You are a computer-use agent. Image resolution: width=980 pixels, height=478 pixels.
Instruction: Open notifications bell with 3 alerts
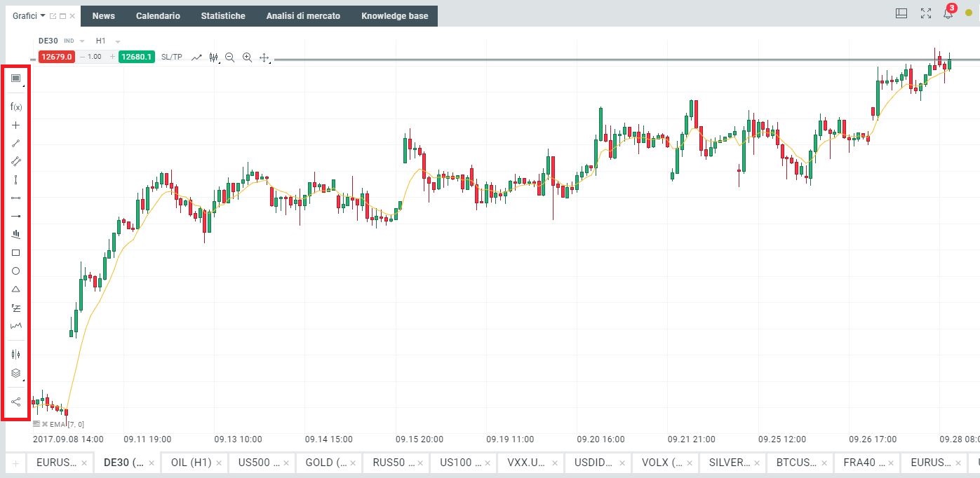pos(948,13)
